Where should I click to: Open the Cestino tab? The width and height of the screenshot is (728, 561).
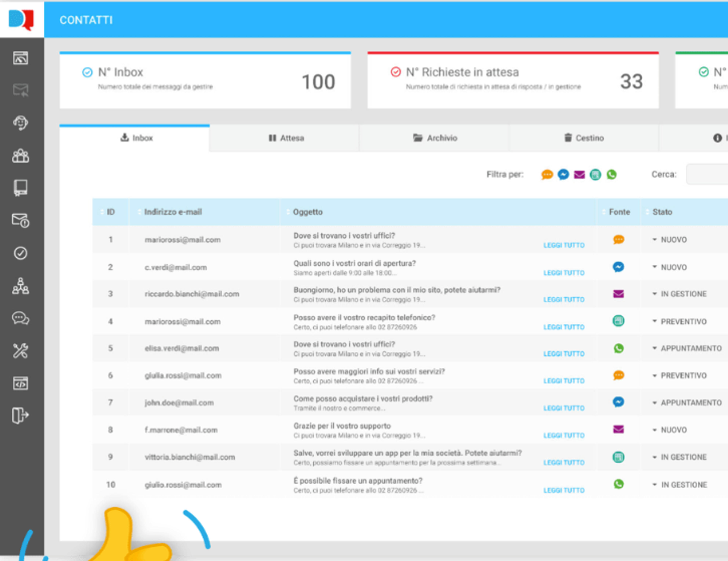tap(584, 138)
